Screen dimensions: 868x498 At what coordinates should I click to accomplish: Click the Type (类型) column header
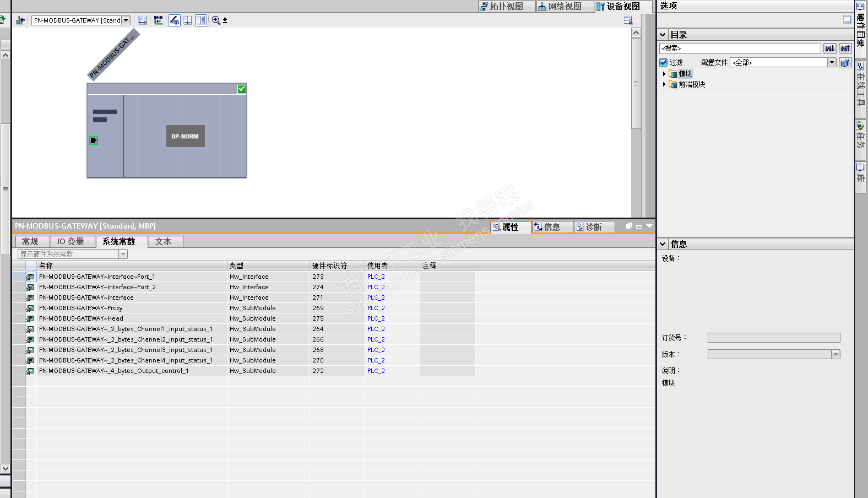pos(268,266)
